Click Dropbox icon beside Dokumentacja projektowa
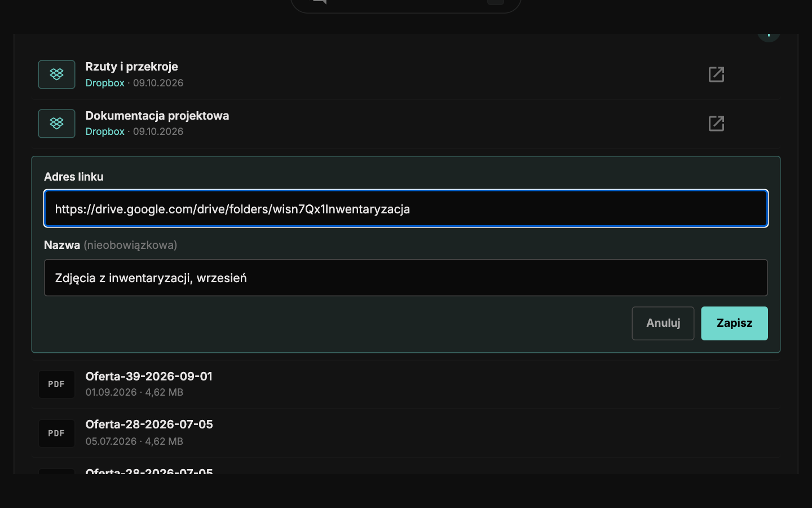812x508 pixels. 56,124
